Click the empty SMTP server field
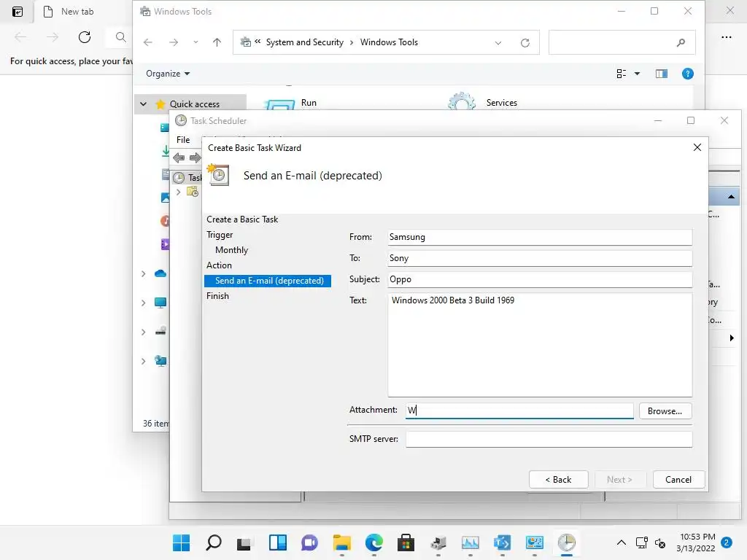This screenshot has width=747, height=560. [x=549, y=439]
